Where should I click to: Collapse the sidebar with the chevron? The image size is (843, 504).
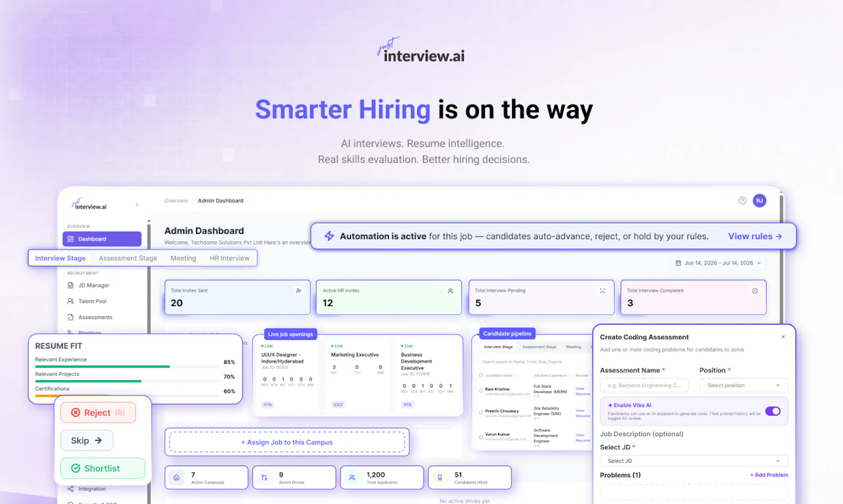click(x=137, y=204)
